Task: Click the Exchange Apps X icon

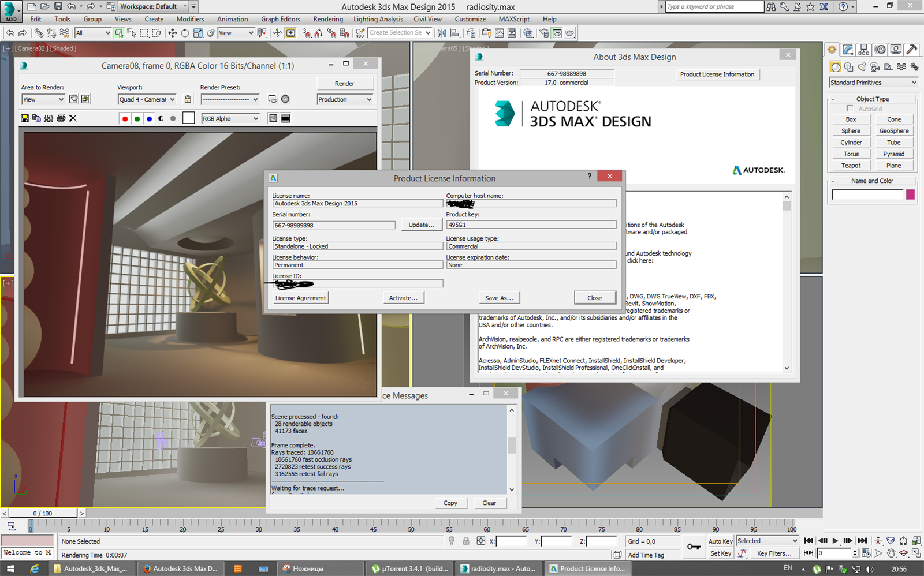Action: (x=824, y=6)
